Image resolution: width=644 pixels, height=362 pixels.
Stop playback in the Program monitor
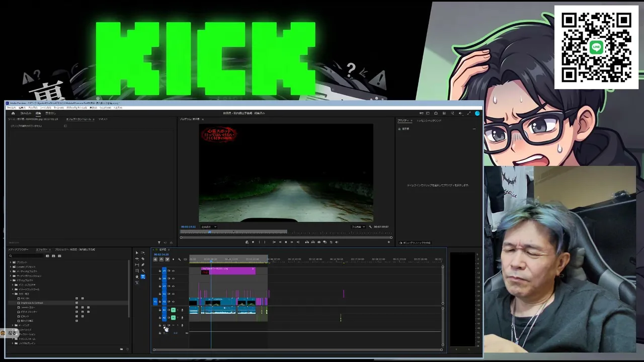point(286,242)
